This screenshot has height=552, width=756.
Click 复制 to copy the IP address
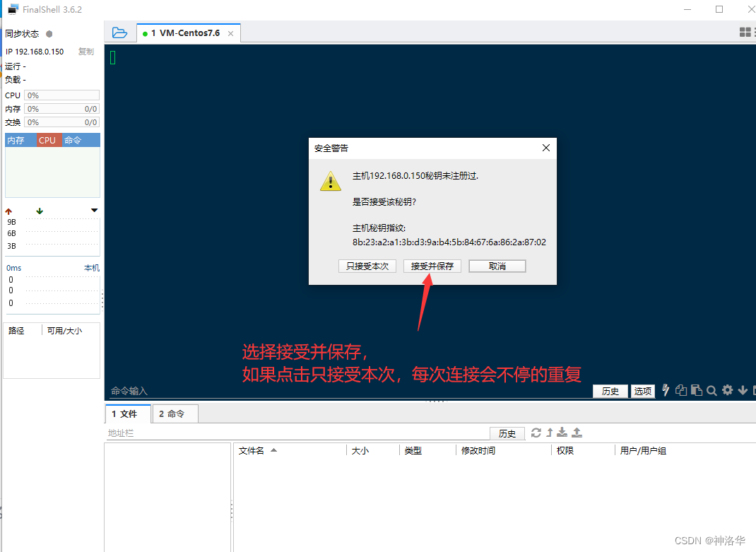click(86, 51)
